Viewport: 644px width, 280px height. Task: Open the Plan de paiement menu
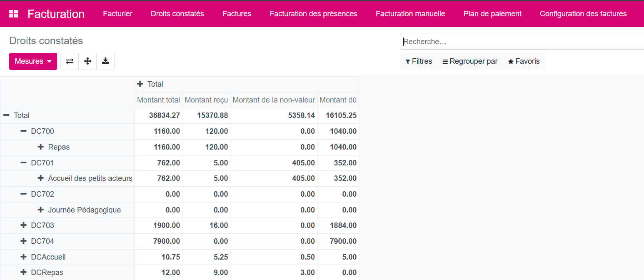(x=492, y=14)
